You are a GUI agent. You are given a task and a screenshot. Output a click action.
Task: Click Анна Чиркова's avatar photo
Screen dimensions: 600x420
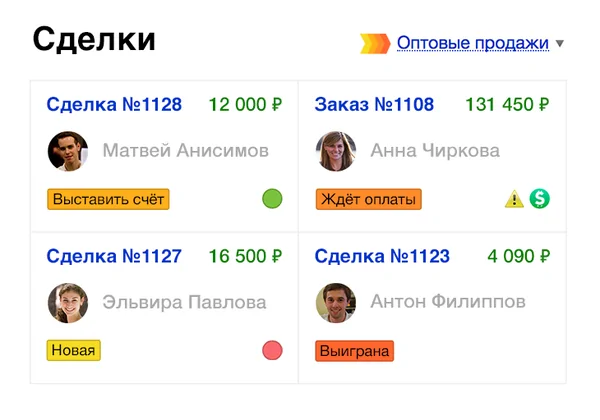pyautogui.click(x=336, y=151)
